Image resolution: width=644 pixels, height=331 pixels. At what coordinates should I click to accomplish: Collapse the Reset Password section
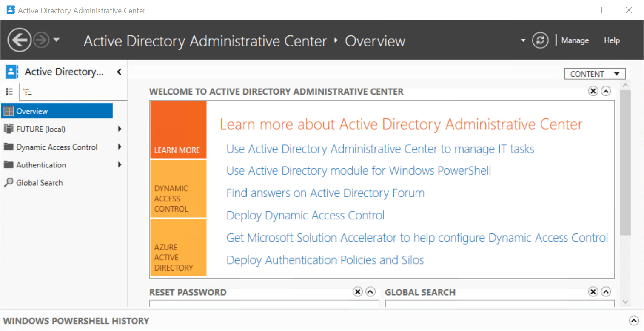pyautogui.click(x=370, y=292)
